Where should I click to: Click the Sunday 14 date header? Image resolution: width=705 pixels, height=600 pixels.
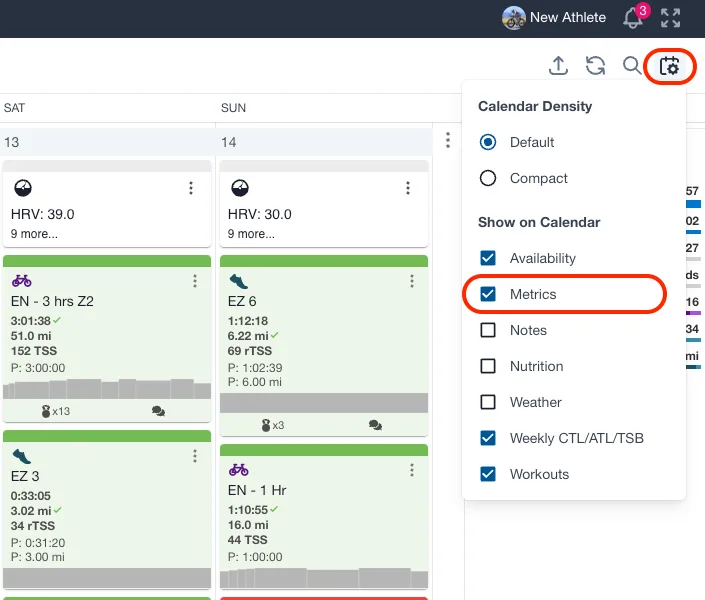[229, 142]
